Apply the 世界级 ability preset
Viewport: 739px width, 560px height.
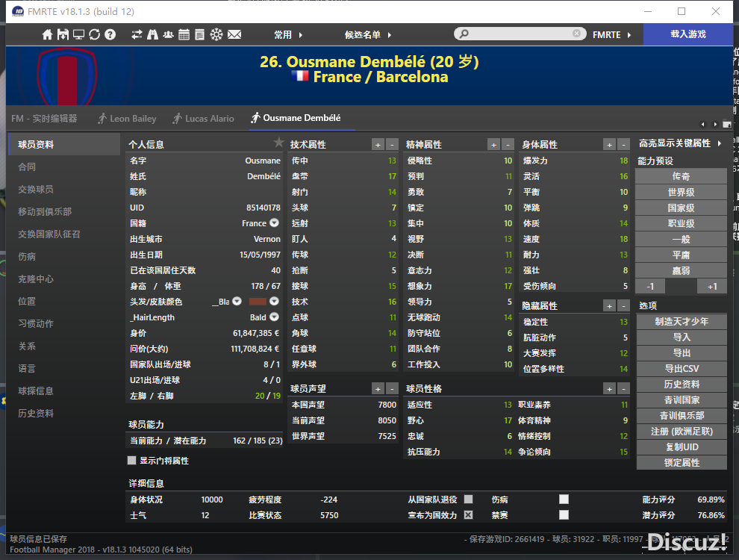tap(681, 192)
